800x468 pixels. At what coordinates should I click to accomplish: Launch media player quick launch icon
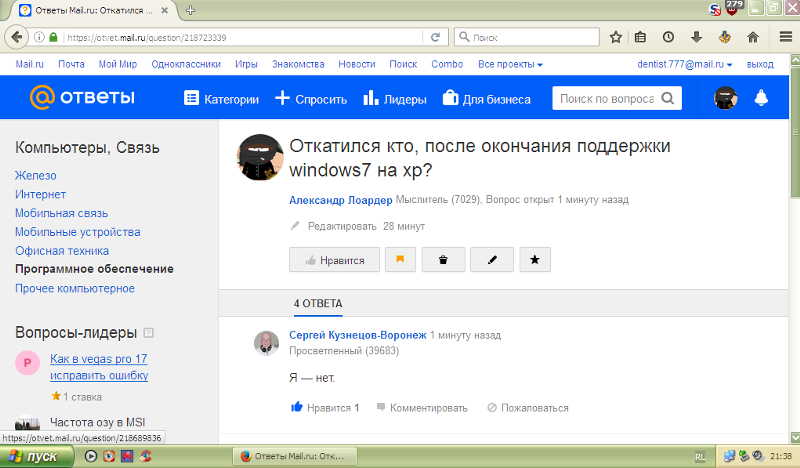90,456
